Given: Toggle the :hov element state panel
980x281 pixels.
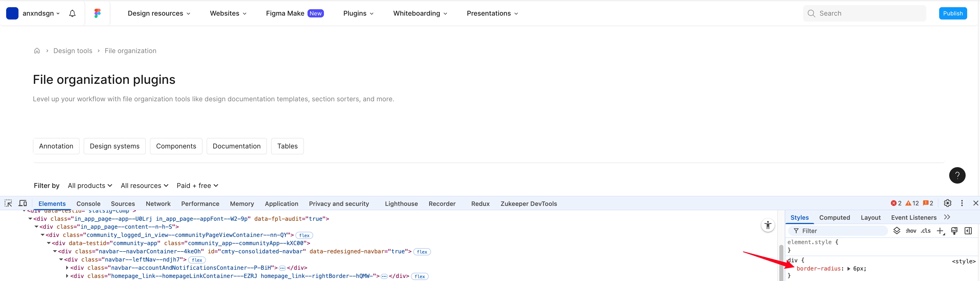Looking at the screenshot, I should 911,231.
